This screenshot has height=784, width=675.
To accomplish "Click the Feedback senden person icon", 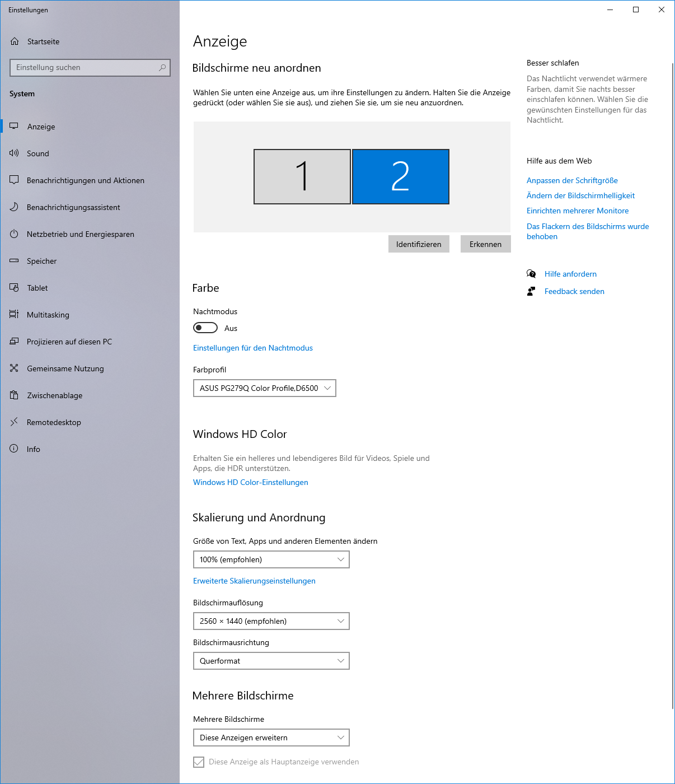I will pyautogui.click(x=531, y=291).
